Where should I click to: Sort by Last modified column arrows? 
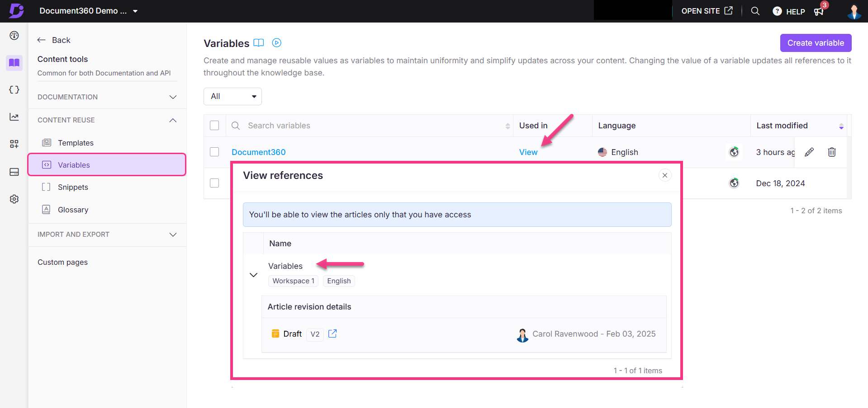tap(841, 126)
